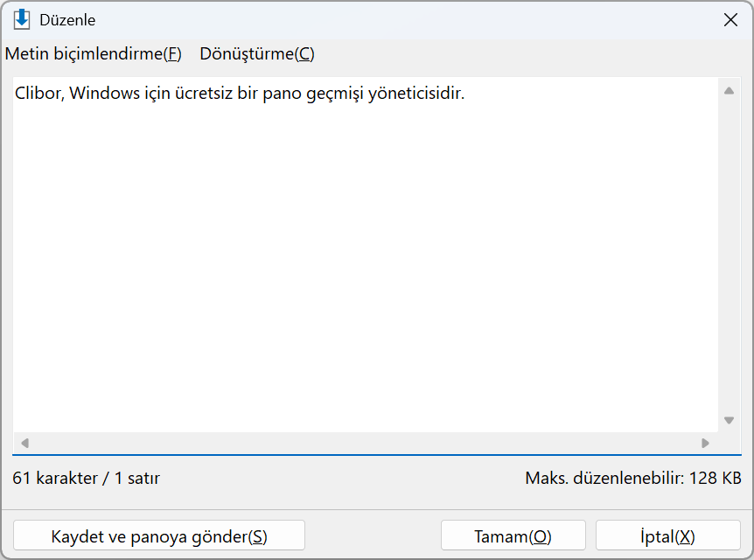The height and width of the screenshot is (560, 754).
Task: Click the horizontal scrollbar right arrow
Action: [x=705, y=443]
